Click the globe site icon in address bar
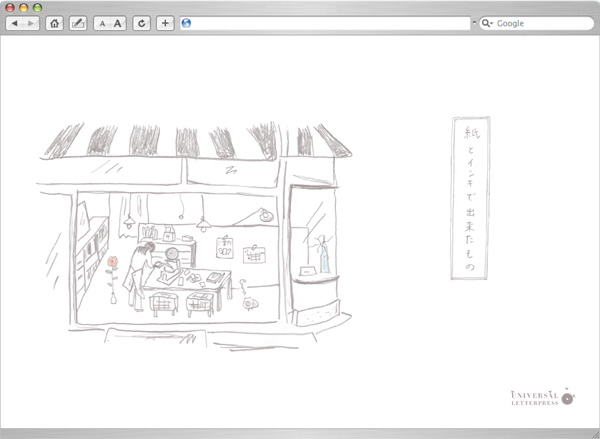Viewport: 600px width, 439px height. pyautogui.click(x=186, y=23)
